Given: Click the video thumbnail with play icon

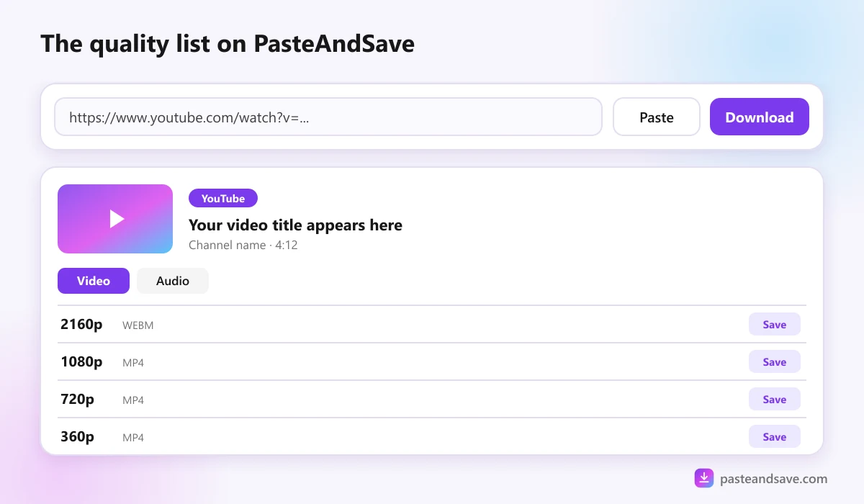Looking at the screenshot, I should pyautogui.click(x=115, y=219).
